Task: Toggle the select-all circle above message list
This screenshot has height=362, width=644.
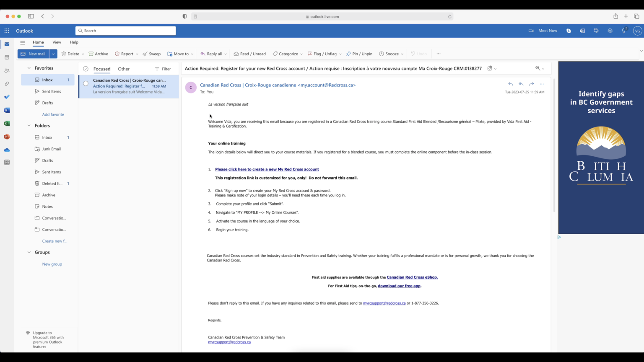Action: click(86, 69)
